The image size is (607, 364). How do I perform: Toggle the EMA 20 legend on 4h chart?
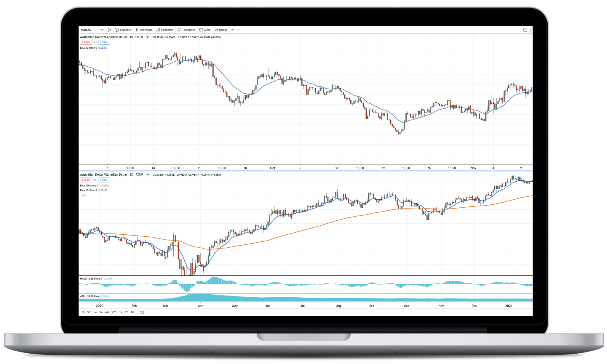coord(88,48)
